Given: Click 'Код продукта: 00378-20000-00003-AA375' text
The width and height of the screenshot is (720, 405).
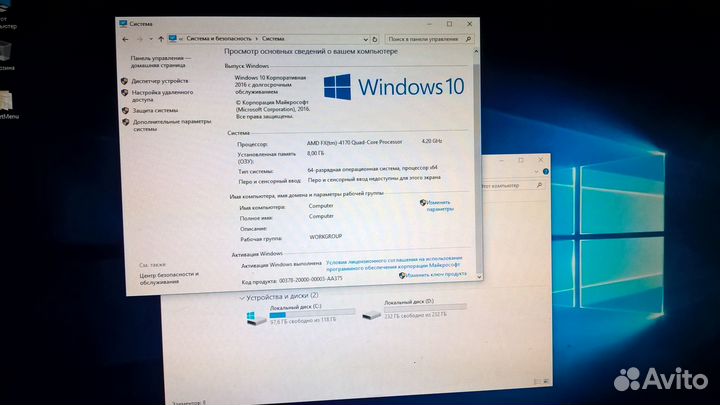Looking at the screenshot, I should (292, 280).
